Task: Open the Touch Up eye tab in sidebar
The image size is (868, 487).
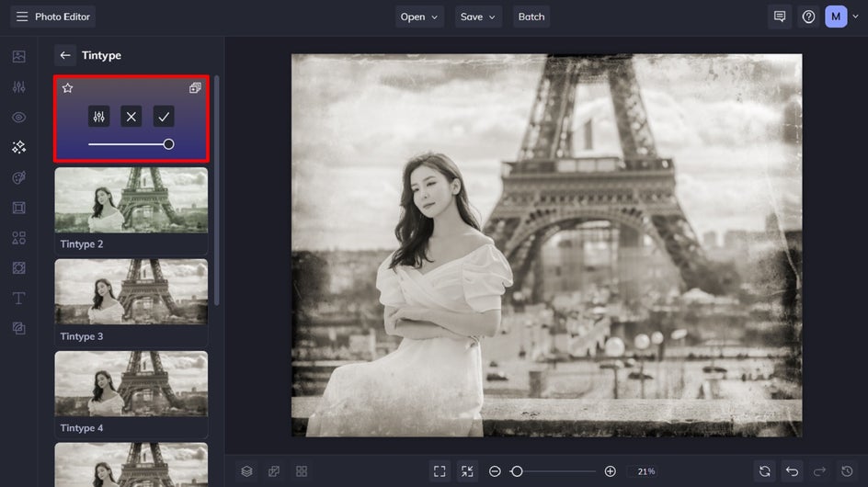Action: (x=18, y=118)
